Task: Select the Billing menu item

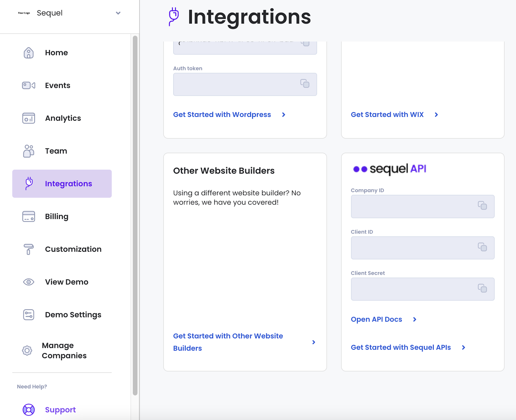Action: coord(57,216)
